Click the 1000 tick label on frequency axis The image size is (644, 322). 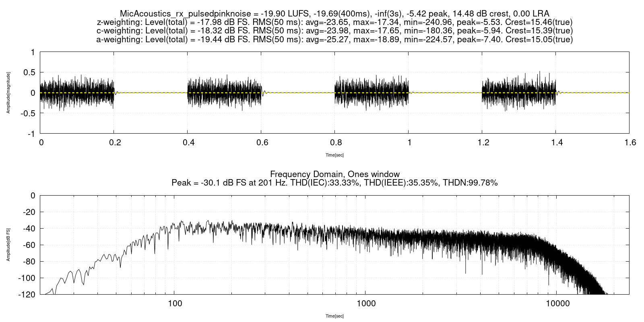click(365, 303)
